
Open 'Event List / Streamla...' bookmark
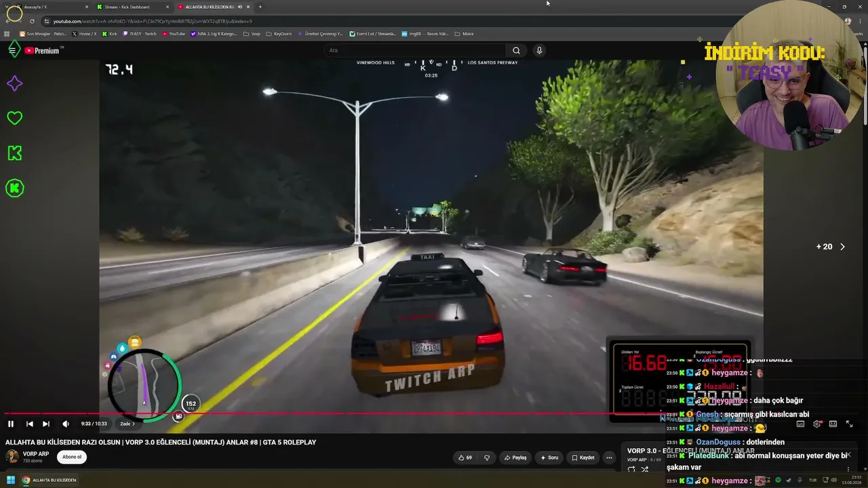(x=373, y=34)
